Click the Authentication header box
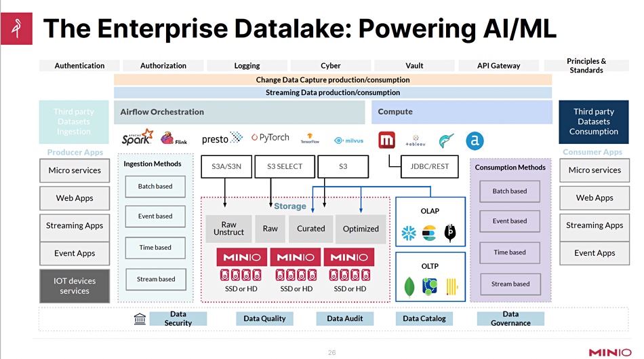 point(79,65)
